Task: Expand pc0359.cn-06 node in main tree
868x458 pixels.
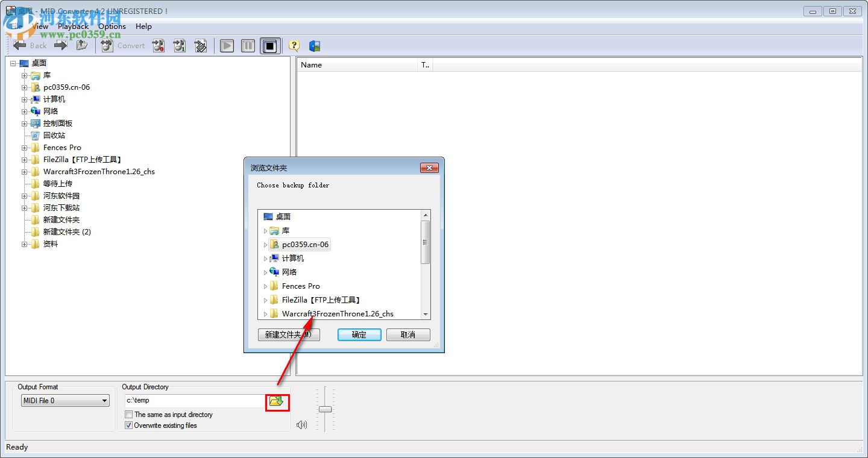Action: coord(25,87)
